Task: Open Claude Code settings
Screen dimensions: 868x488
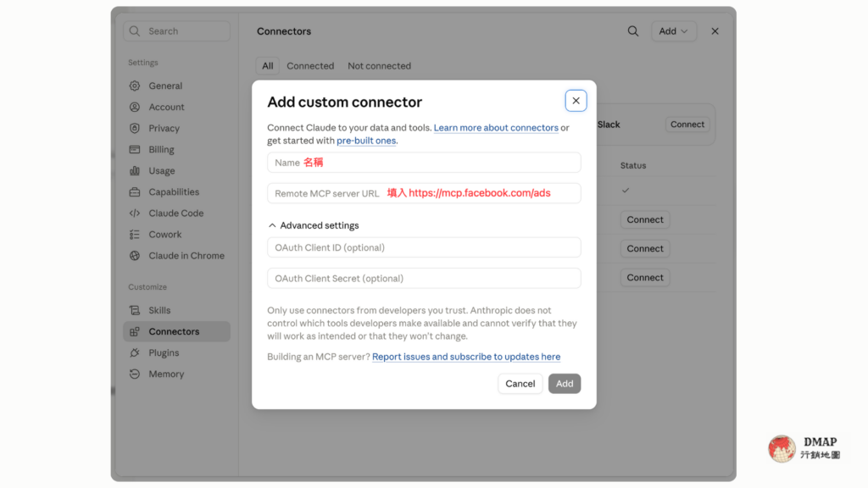Action: [176, 213]
